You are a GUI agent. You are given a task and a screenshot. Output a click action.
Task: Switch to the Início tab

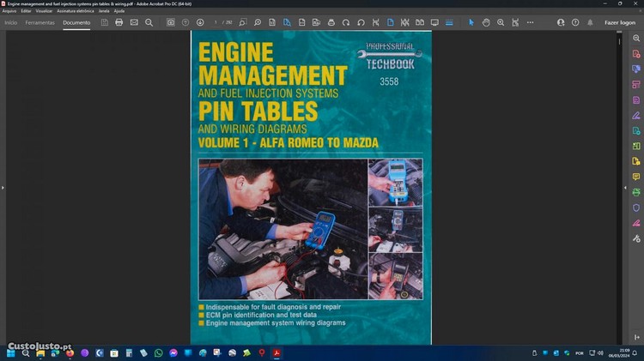pos(10,22)
